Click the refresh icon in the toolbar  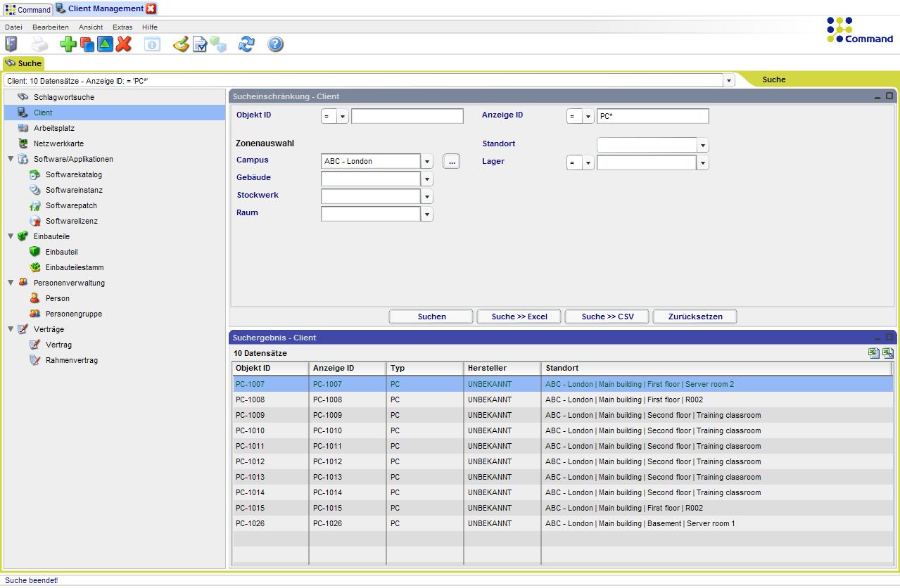(246, 44)
